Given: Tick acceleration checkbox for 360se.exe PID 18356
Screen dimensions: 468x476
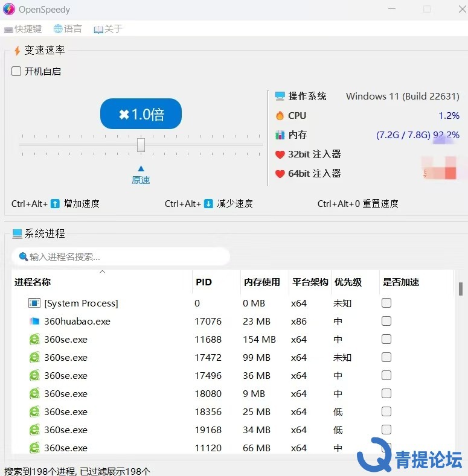Looking at the screenshot, I should [386, 411].
